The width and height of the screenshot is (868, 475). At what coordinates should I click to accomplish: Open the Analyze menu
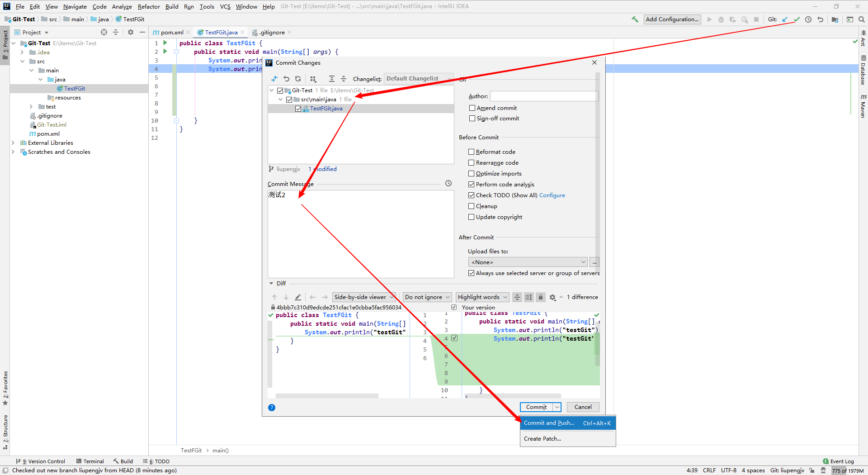(122, 6)
